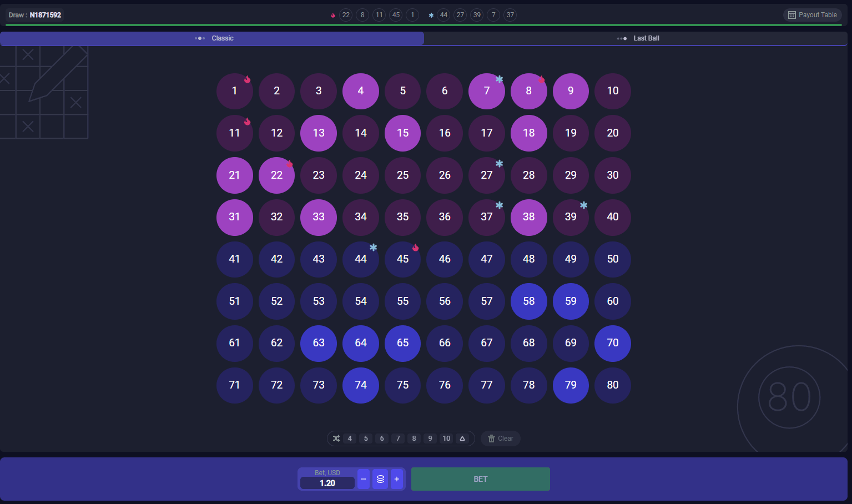Select number 45 on the grid
This screenshot has height=504, width=852.
point(402,259)
